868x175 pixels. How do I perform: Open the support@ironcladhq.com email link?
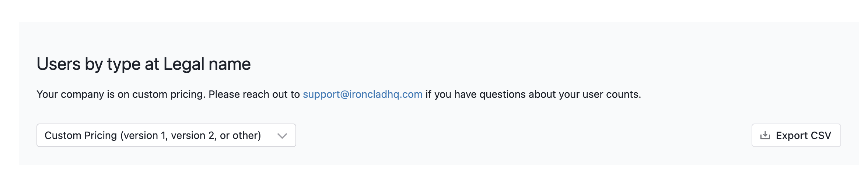coord(363,94)
